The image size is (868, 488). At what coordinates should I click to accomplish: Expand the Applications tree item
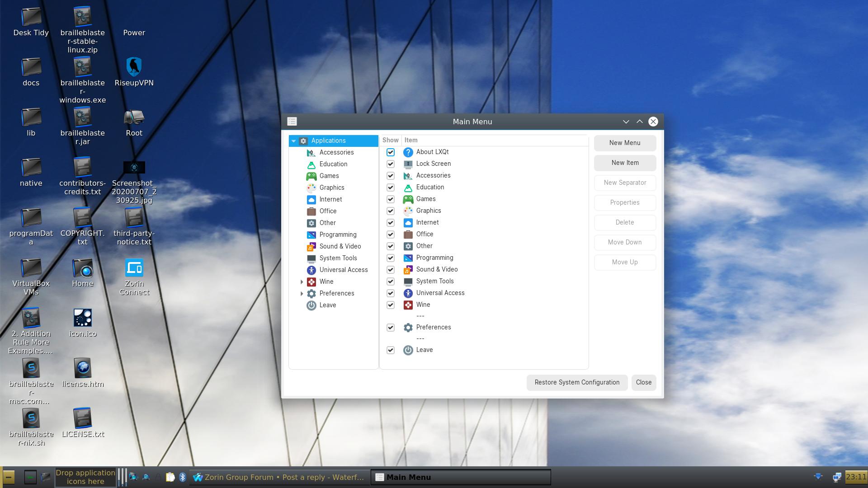tap(292, 140)
